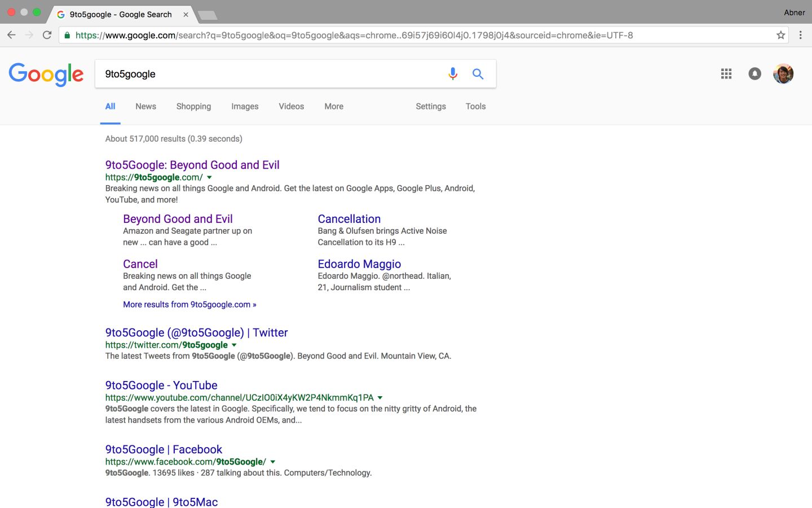This screenshot has width=812, height=508.
Task: Open Chrome's three-dot menu
Action: [x=800, y=35]
